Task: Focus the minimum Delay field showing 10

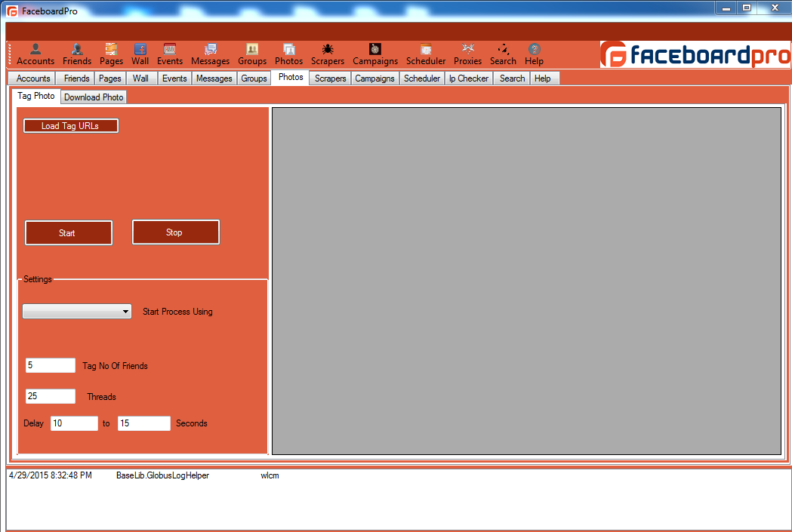Action: pos(74,423)
